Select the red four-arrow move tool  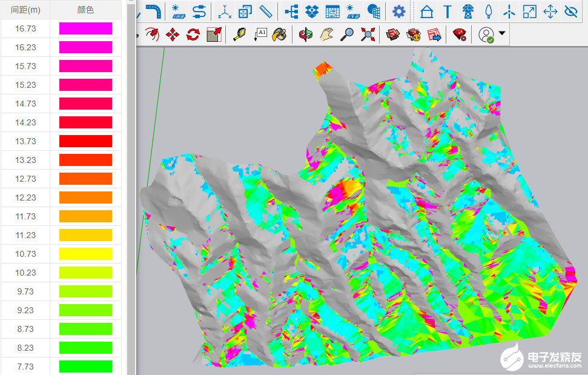173,35
